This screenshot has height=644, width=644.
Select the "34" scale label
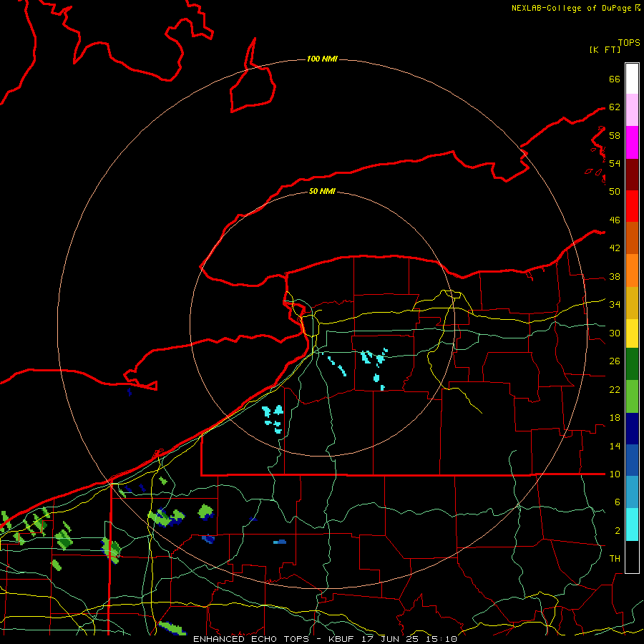click(615, 305)
